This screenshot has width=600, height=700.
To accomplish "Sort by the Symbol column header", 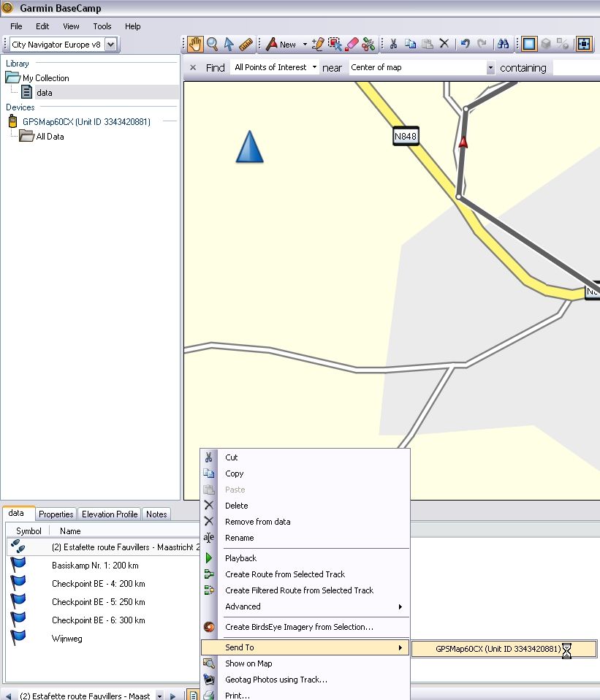I will click(x=29, y=531).
